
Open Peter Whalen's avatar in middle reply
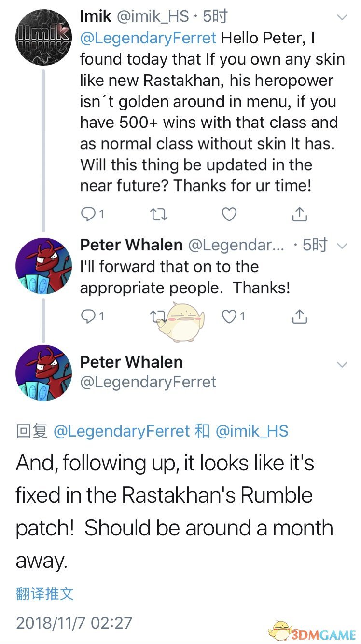pos(44,266)
